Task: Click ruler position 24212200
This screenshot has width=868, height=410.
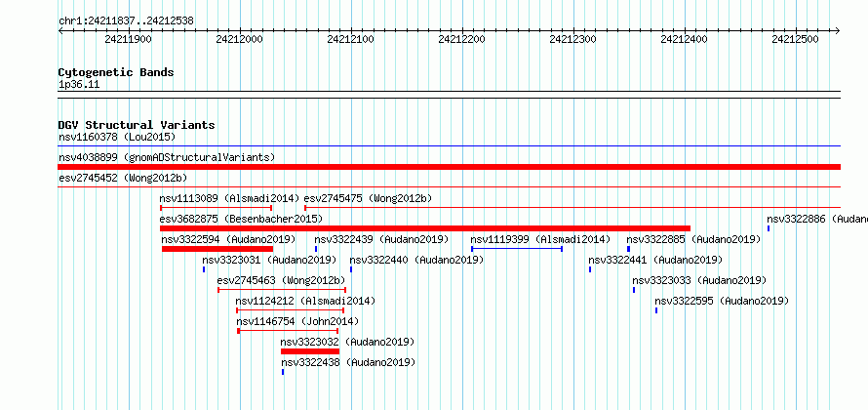Action: click(461, 39)
